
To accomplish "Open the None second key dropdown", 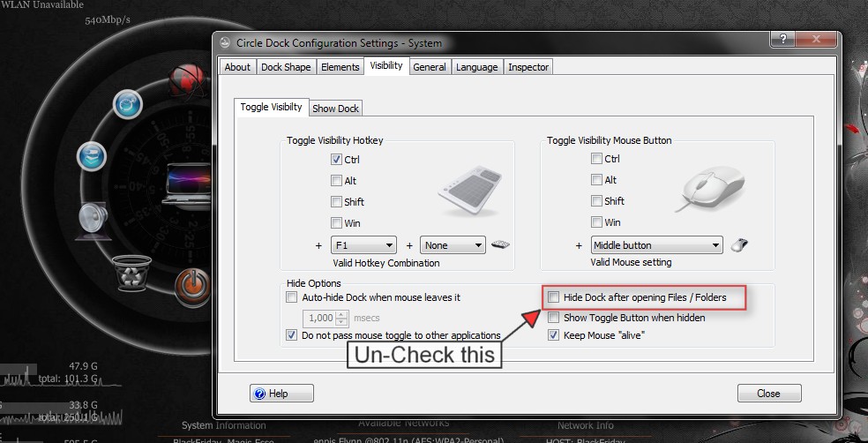I will [453, 244].
